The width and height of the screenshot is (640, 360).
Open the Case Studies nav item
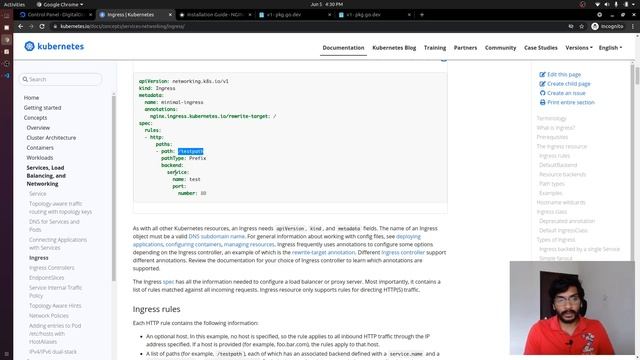point(540,48)
